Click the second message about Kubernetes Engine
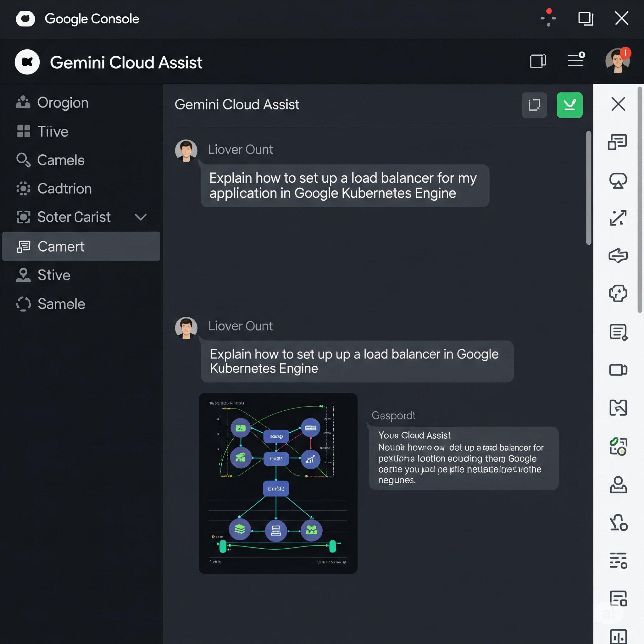Image resolution: width=644 pixels, height=644 pixels. (357, 361)
